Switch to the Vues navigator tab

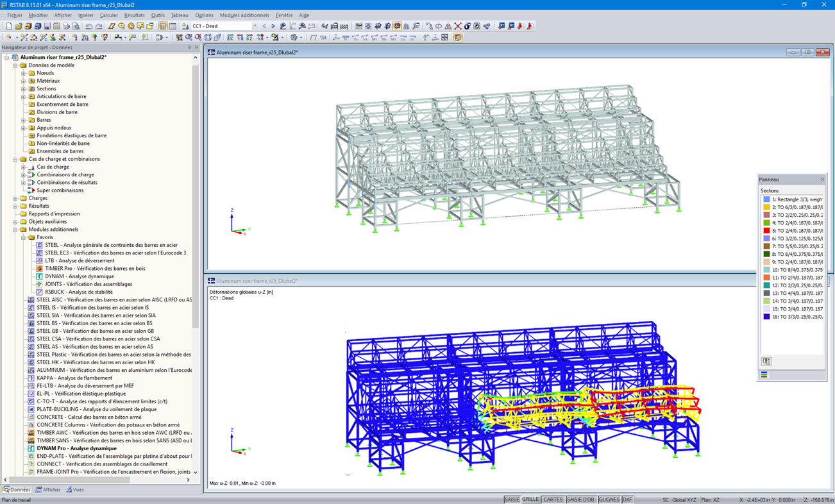coord(74,490)
